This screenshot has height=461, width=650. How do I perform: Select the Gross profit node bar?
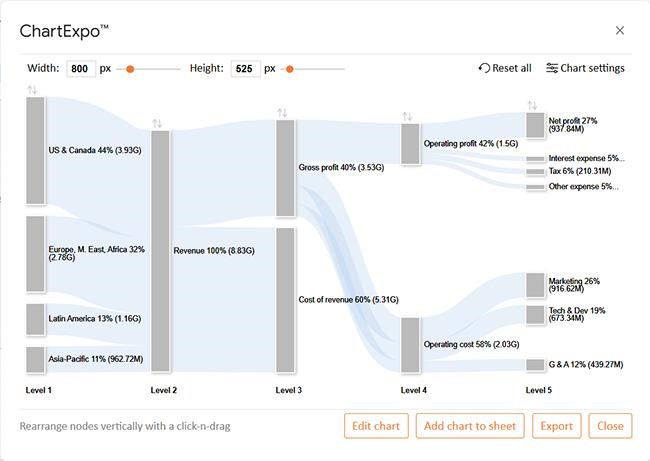click(285, 168)
